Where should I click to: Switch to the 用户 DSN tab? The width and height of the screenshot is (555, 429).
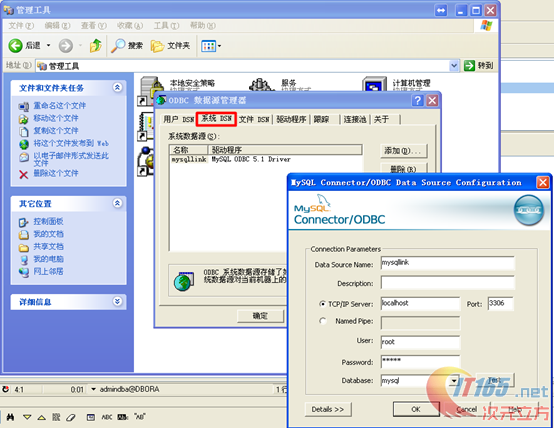tap(178, 120)
